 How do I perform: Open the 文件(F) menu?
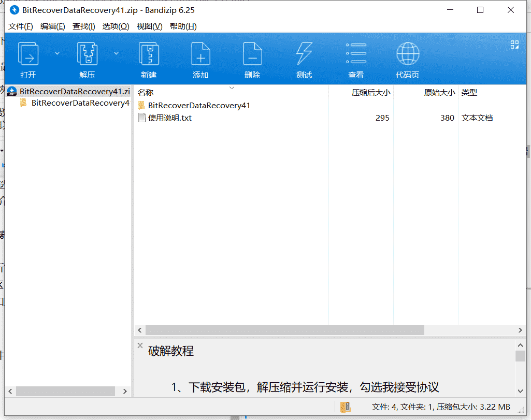[x=20, y=26]
